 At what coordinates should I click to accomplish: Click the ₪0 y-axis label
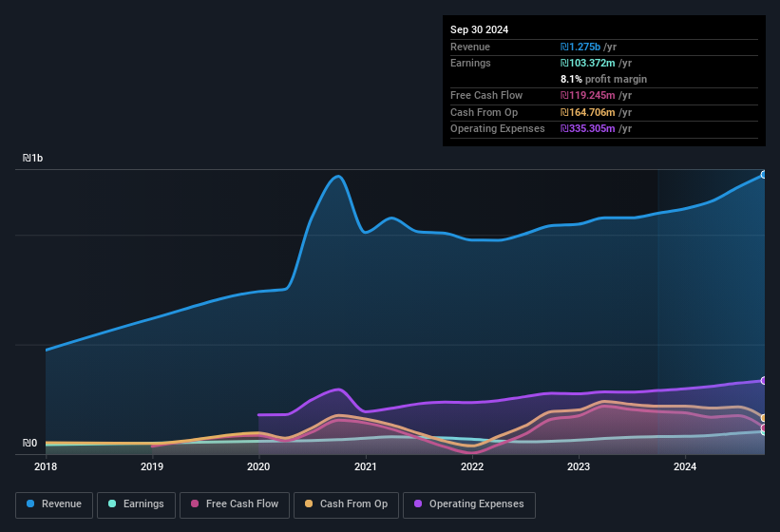point(29,443)
